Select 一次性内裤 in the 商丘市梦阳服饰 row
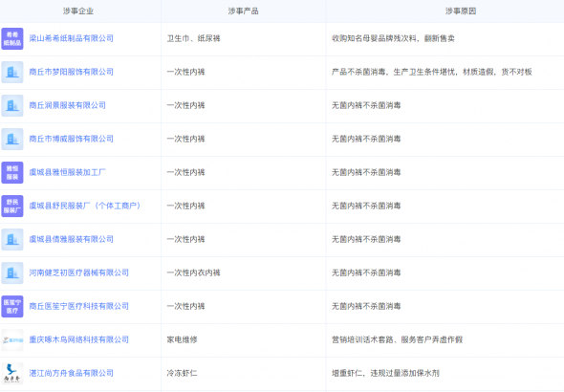This screenshot has height=392, width=564. (185, 72)
